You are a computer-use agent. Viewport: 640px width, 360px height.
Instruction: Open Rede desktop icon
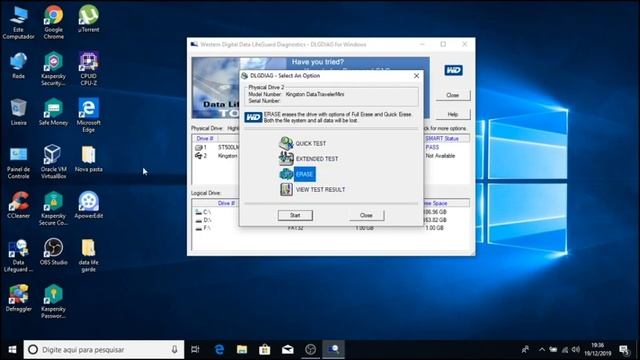pyautogui.click(x=18, y=65)
